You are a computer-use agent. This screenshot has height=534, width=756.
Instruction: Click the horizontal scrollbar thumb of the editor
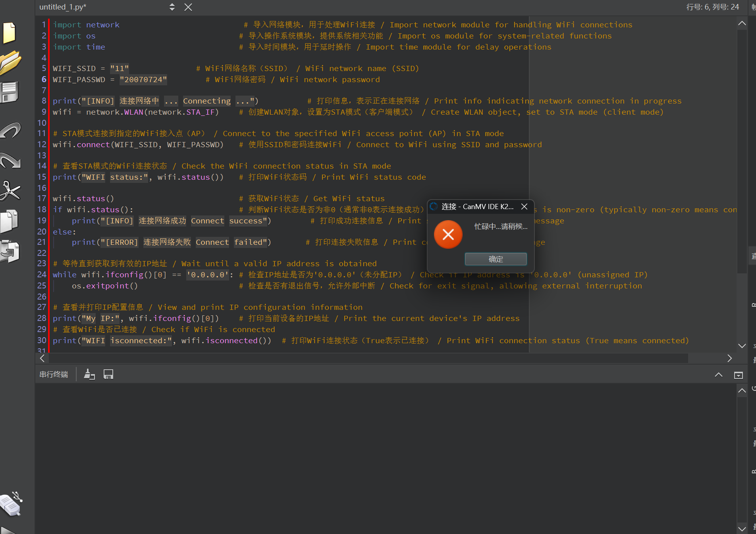point(368,358)
